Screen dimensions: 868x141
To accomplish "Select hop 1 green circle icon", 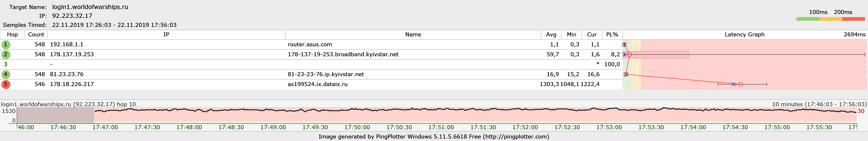I will tap(6, 45).
